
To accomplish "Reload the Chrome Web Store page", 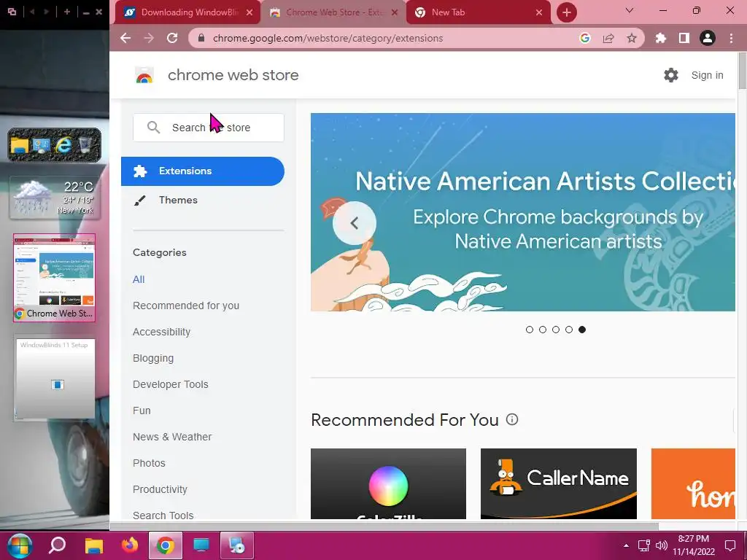I will [x=172, y=38].
